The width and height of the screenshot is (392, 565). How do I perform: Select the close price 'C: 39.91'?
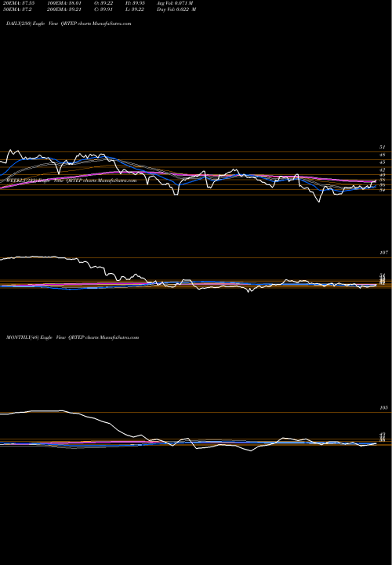coord(103,9)
